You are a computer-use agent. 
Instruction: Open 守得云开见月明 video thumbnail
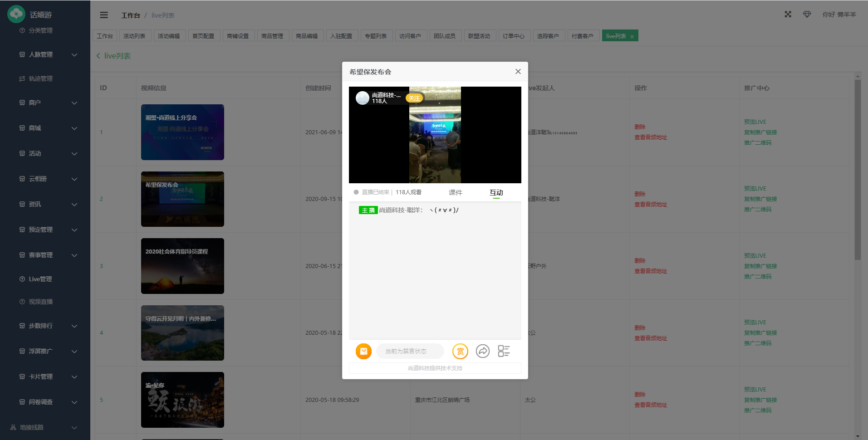point(182,333)
